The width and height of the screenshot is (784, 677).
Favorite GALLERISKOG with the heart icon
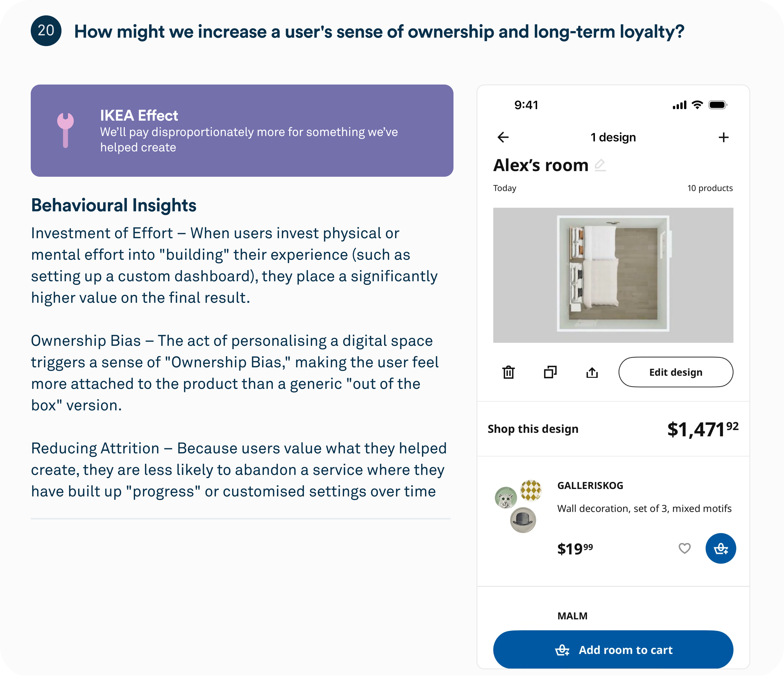tap(684, 548)
